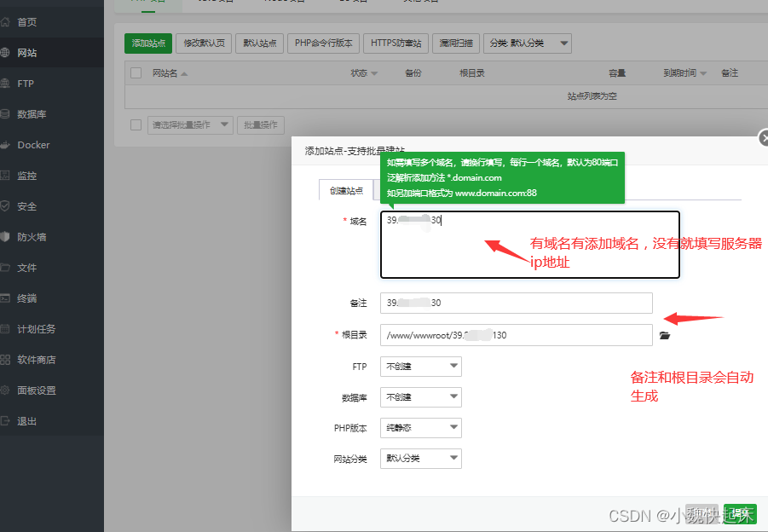Open the 网站 sidebar menu
This screenshot has height=532, width=768.
point(52,52)
